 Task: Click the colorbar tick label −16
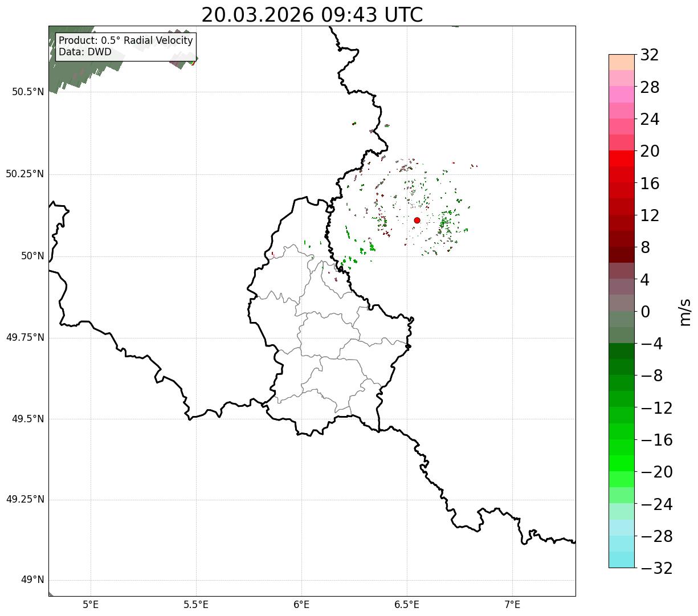tap(656, 440)
